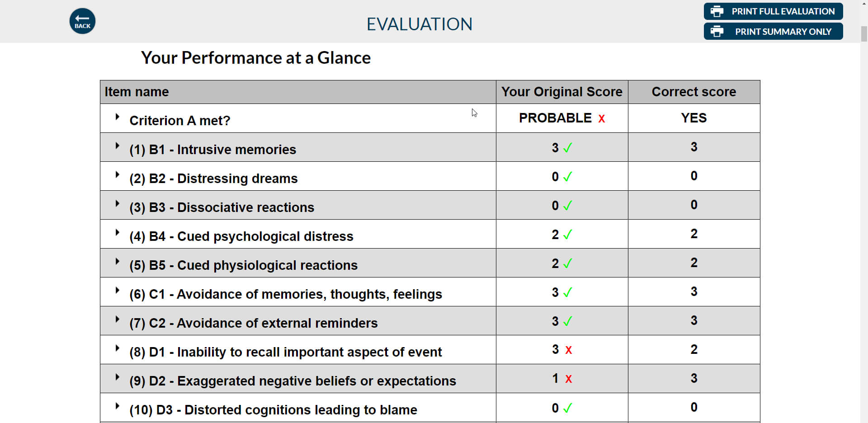Click the red X beside D2 score 1
The height and width of the screenshot is (423, 868).
(x=568, y=379)
